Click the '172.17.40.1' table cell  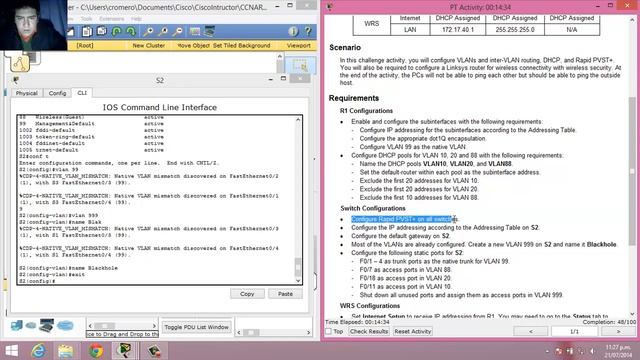pos(458,29)
